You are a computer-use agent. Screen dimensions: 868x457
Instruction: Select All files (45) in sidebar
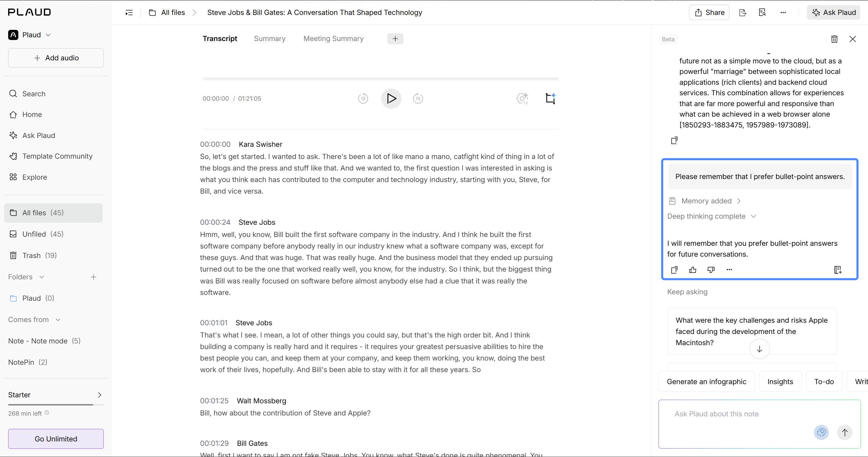tap(53, 213)
